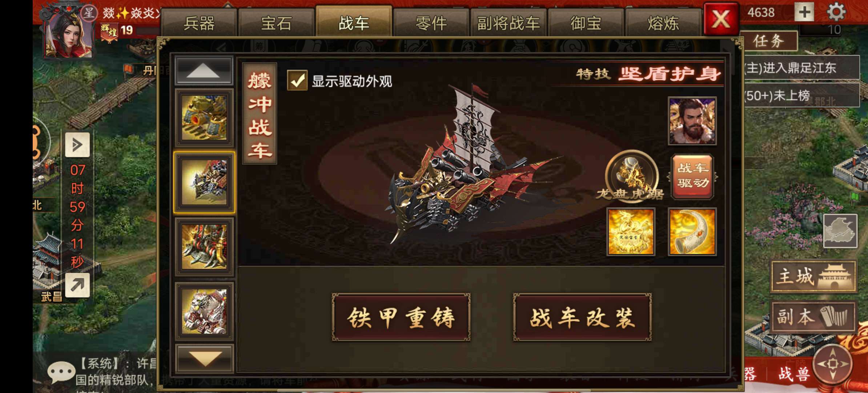Viewport: 868px width, 393px height.
Task: Click the golden horn item icon
Action: (692, 232)
